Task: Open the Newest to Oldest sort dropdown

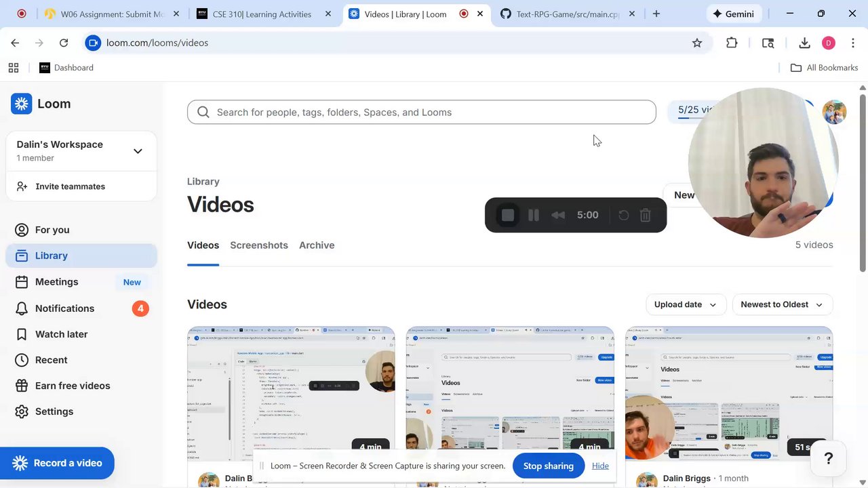Action: coord(782,304)
